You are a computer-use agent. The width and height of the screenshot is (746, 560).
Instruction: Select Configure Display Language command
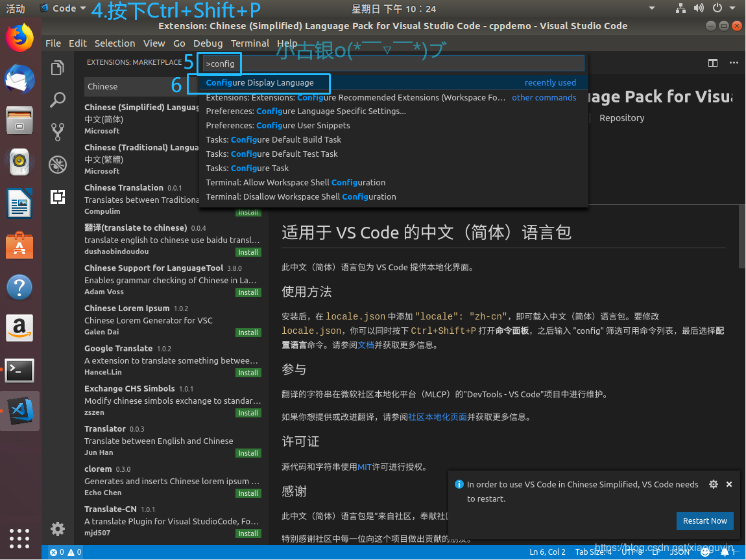394,83
